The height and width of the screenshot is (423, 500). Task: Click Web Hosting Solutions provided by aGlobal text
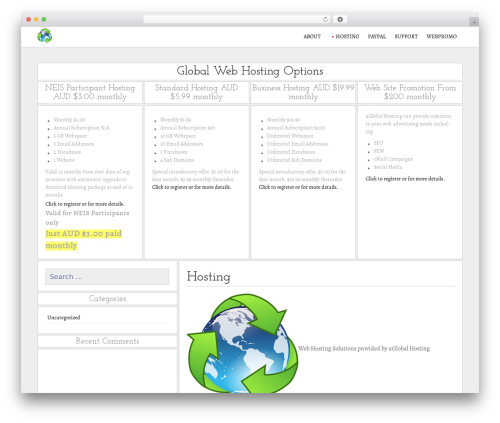click(364, 349)
